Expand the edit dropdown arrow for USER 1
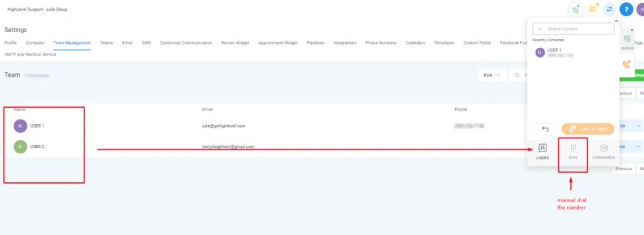 (x=639, y=126)
